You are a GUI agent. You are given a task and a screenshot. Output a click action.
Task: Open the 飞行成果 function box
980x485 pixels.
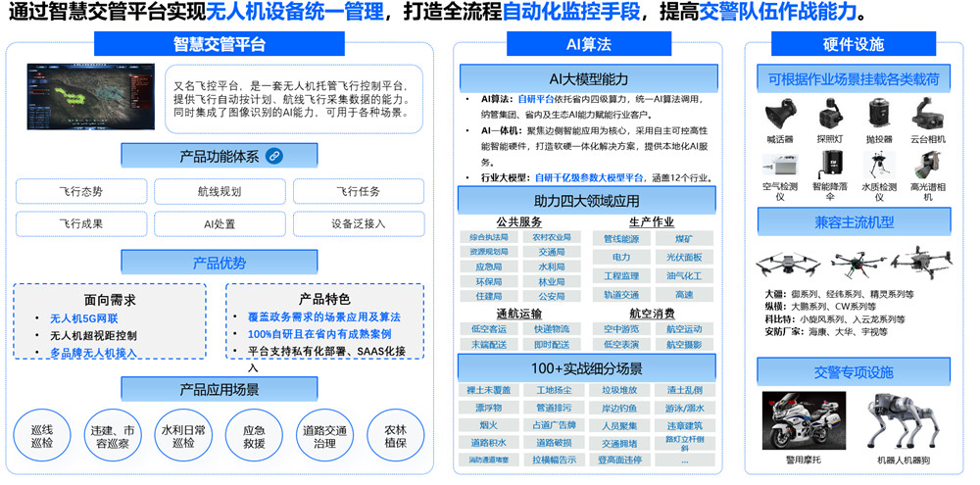[81, 223]
